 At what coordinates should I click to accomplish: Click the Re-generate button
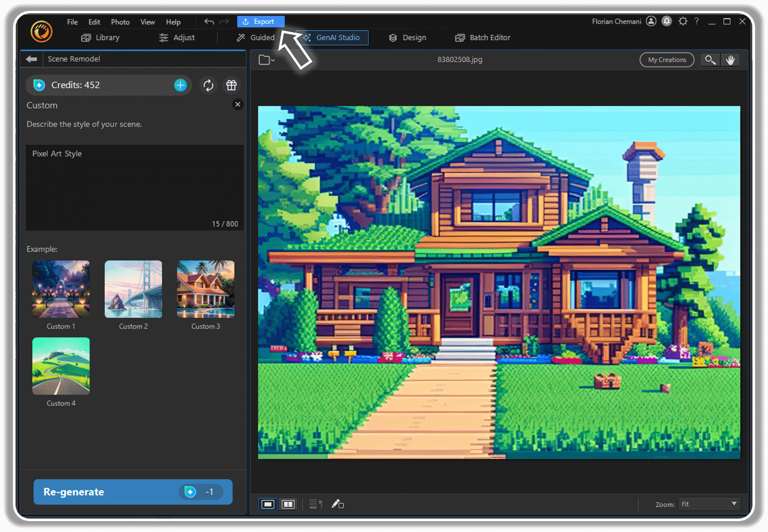(133, 492)
